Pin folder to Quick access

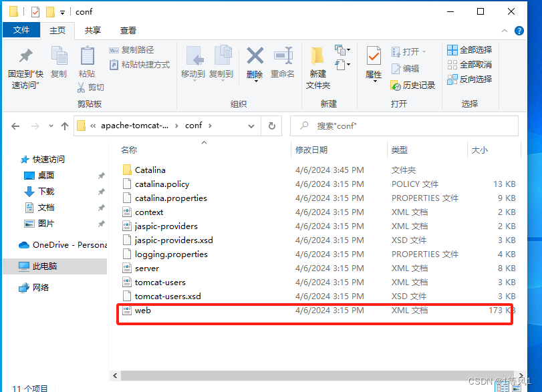tap(25, 68)
